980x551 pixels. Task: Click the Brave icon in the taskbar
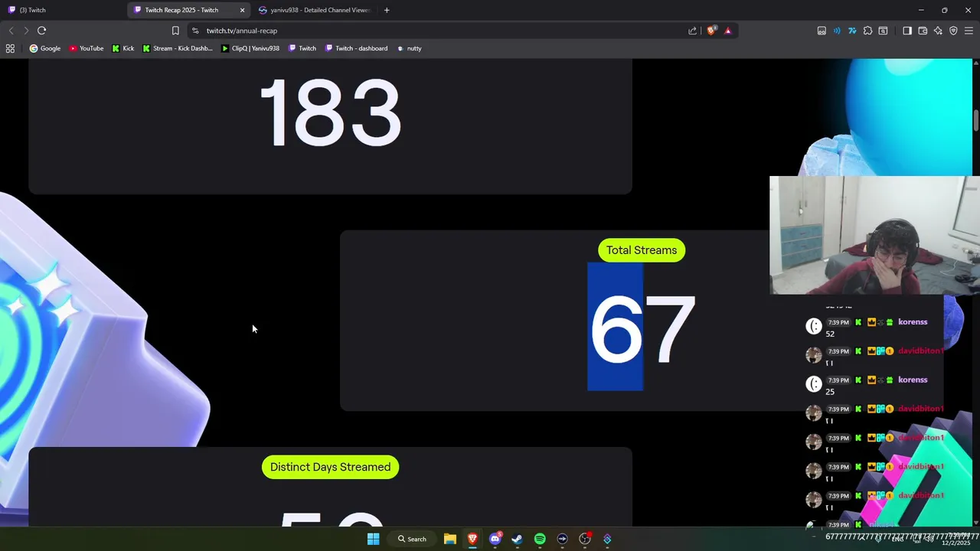pyautogui.click(x=472, y=539)
